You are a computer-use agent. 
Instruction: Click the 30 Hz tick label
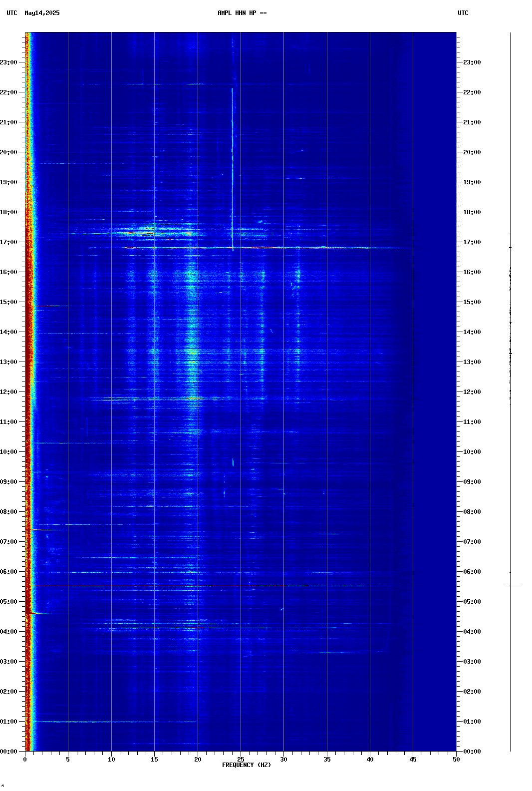point(283,760)
